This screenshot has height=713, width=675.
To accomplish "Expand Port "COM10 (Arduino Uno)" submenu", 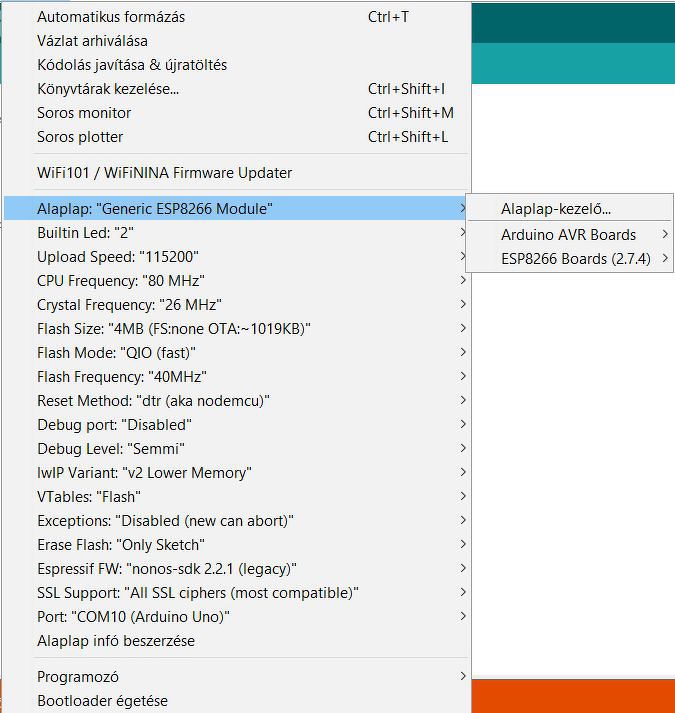I will [x=134, y=617].
